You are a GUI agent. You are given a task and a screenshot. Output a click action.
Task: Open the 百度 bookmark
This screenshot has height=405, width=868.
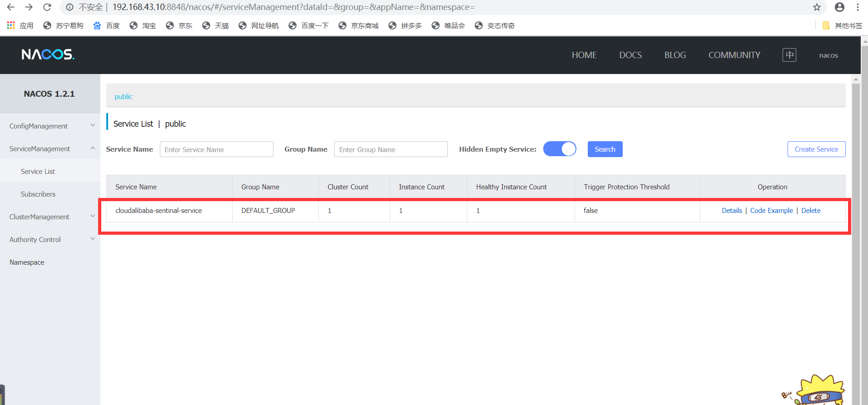[x=106, y=25]
